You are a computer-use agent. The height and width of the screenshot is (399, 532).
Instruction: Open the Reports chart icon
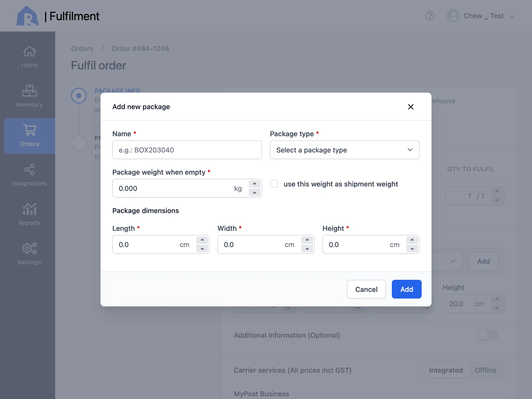point(29,209)
